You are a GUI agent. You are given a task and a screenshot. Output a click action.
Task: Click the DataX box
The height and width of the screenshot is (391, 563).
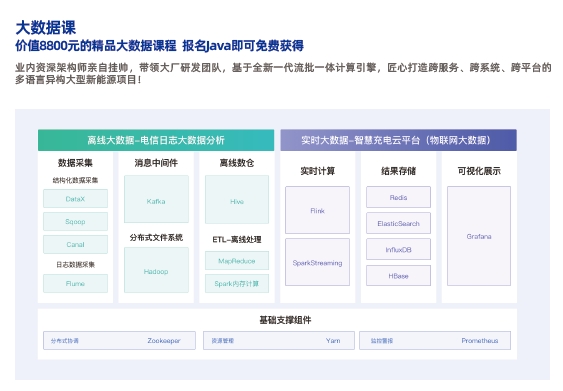point(75,199)
